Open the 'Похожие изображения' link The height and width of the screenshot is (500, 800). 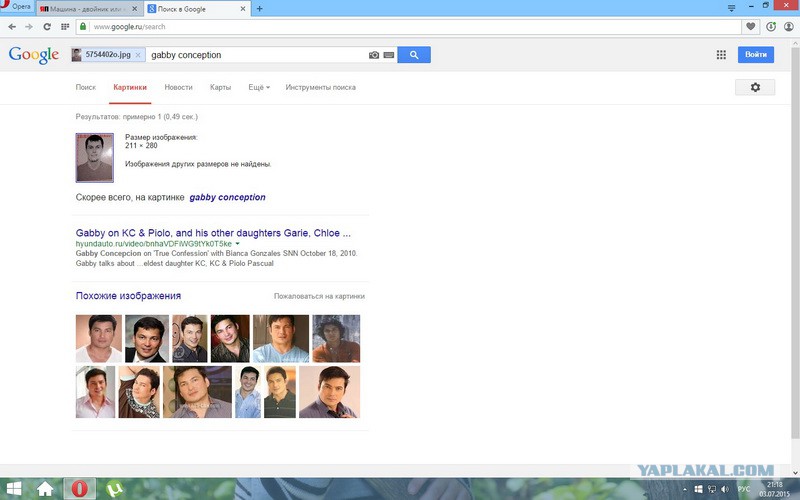pyautogui.click(x=128, y=296)
